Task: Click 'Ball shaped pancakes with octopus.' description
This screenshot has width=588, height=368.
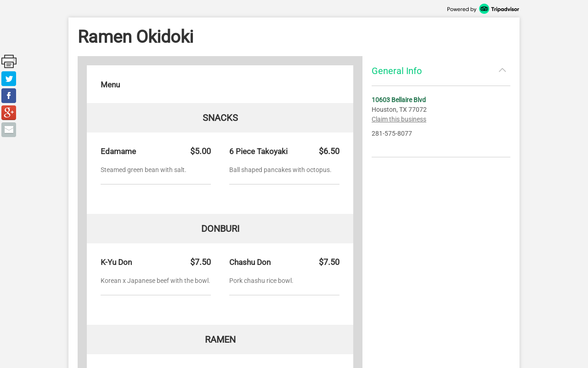Action: 280,170
